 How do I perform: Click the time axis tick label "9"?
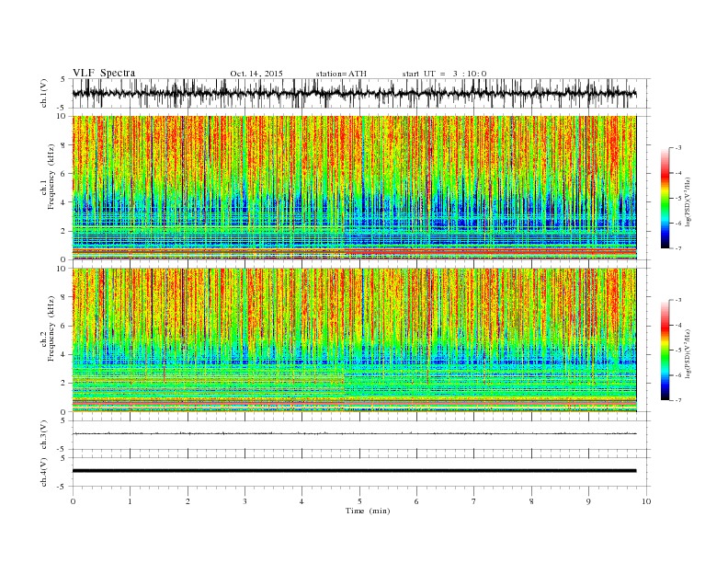[589, 501]
